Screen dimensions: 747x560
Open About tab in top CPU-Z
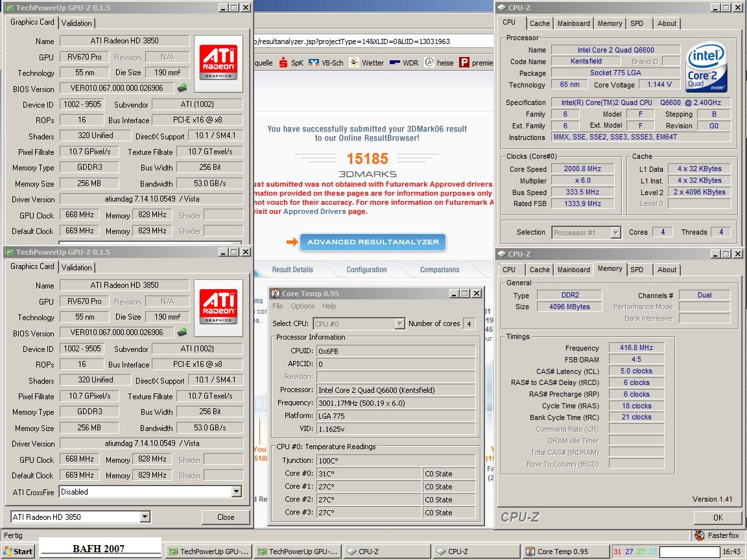(x=667, y=23)
